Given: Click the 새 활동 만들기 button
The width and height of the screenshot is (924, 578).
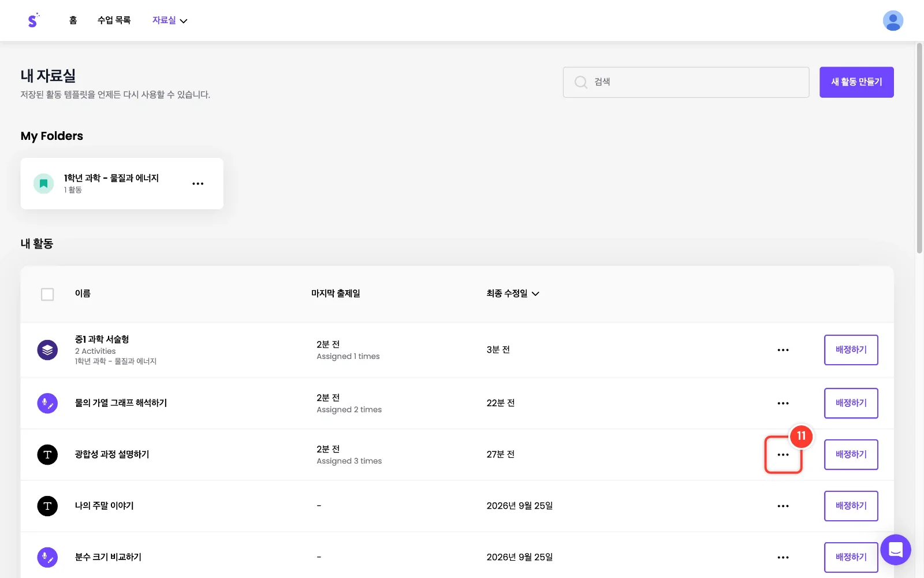Looking at the screenshot, I should pos(856,82).
